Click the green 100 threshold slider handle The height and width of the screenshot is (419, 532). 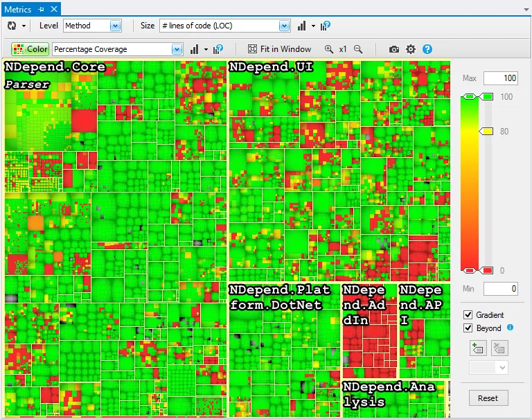coord(486,97)
